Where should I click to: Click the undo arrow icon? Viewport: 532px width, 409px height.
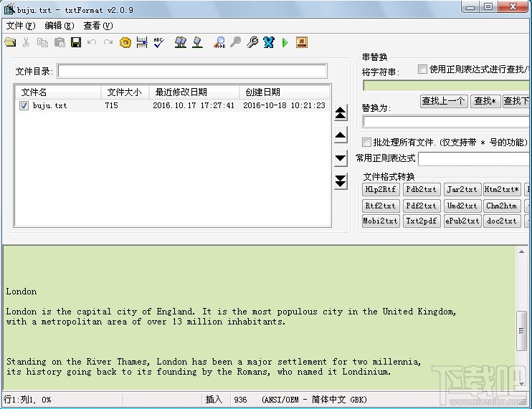coord(92,42)
